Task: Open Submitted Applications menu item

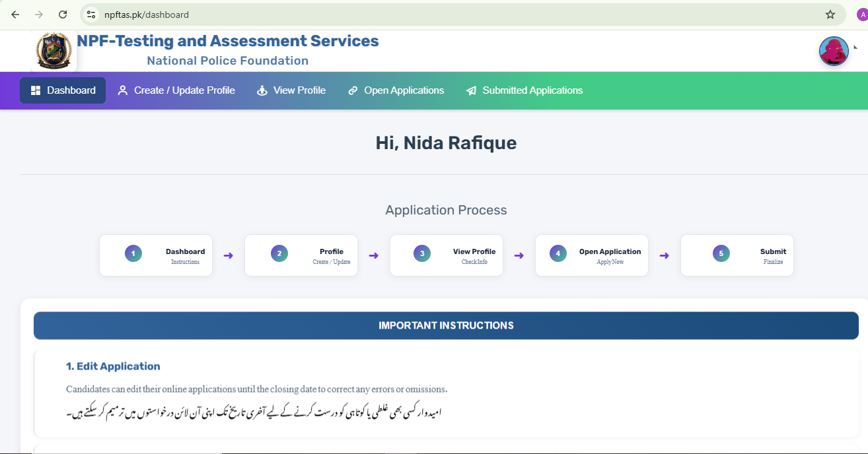Action: (x=524, y=90)
